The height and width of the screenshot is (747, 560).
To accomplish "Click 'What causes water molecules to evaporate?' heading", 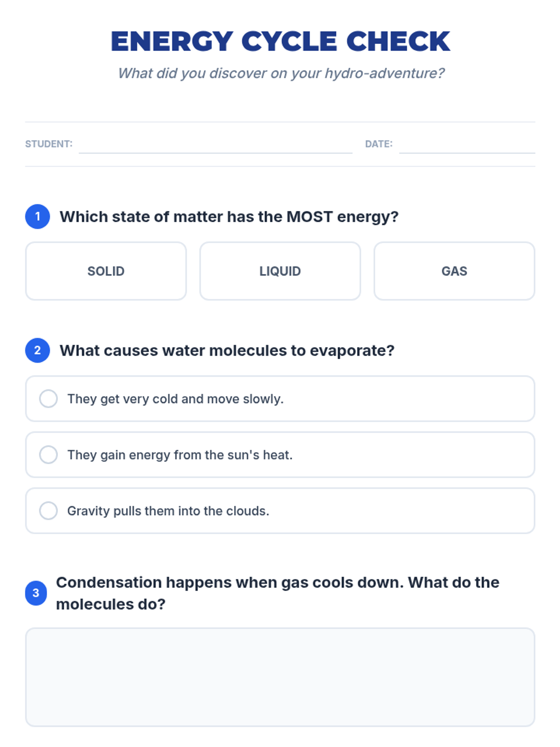I will pos(227,350).
